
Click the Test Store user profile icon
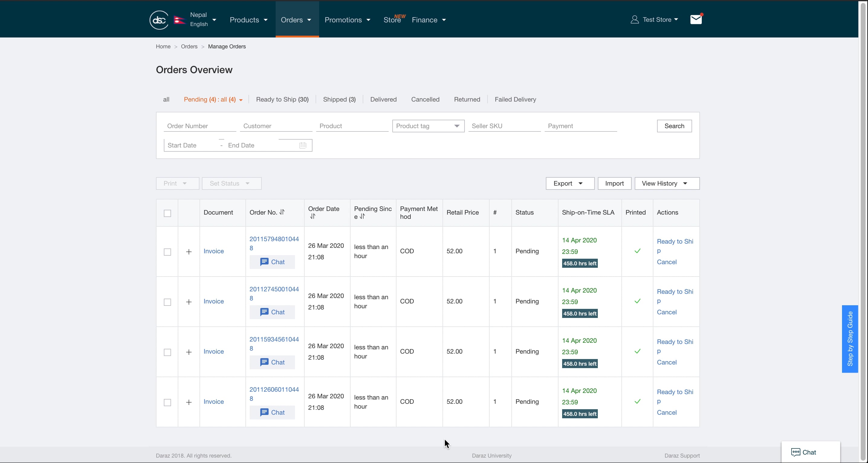pos(634,20)
